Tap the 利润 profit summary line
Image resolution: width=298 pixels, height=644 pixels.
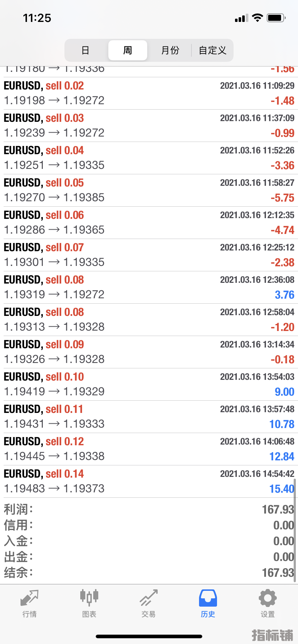point(149,510)
